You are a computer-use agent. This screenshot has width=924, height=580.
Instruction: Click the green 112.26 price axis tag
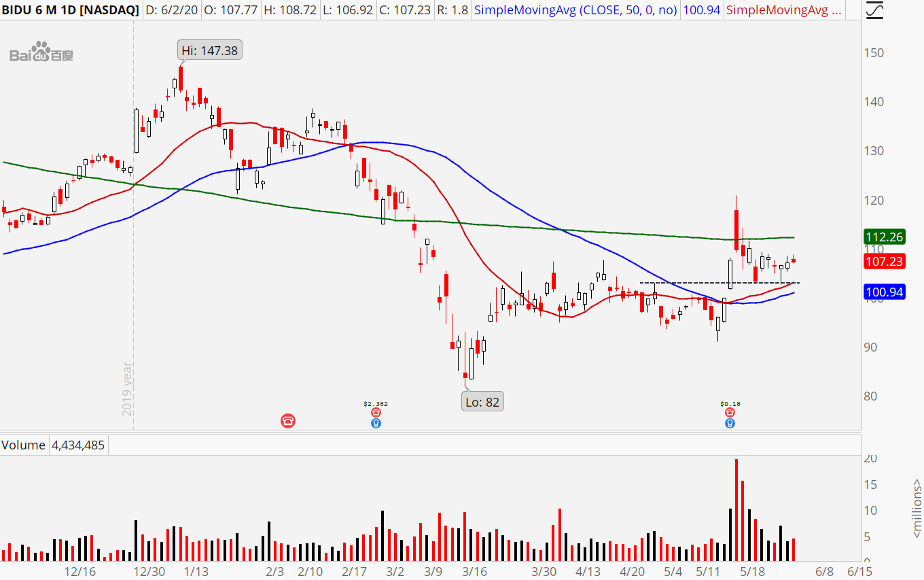tap(883, 237)
